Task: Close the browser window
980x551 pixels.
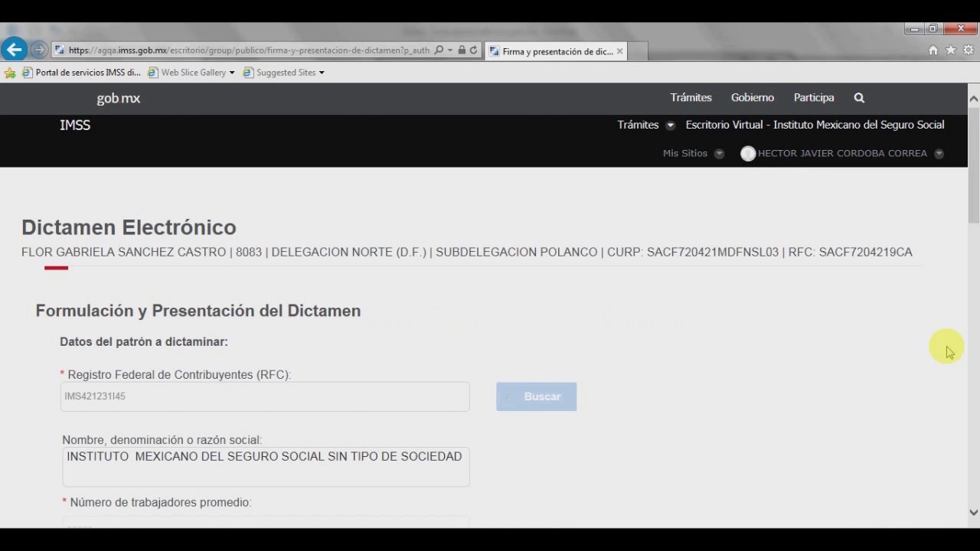Action: [x=960, y=29]
